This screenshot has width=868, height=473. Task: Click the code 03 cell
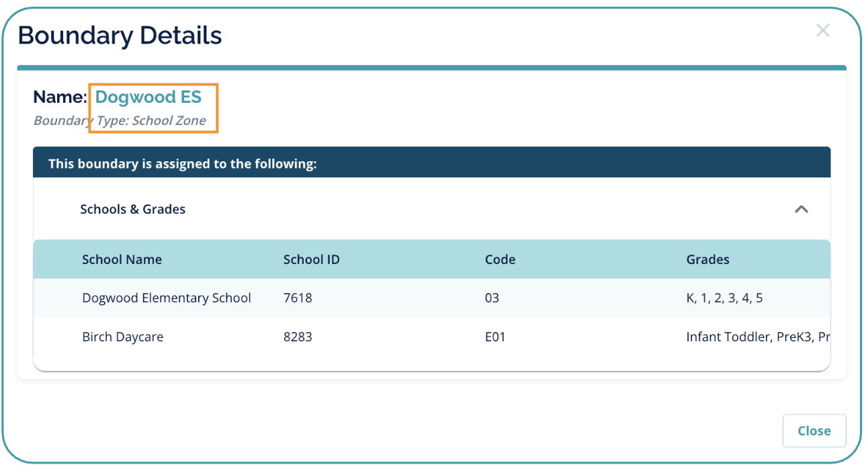pos(492,298)
